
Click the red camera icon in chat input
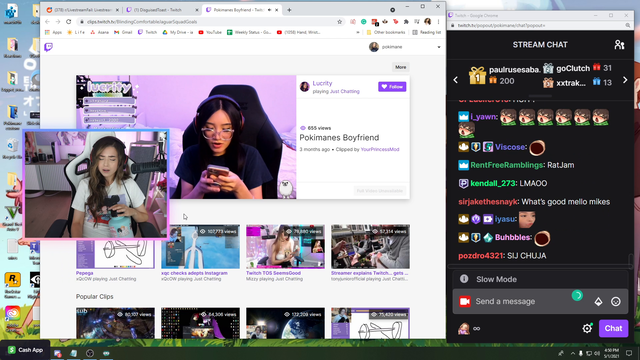[464, 302]
